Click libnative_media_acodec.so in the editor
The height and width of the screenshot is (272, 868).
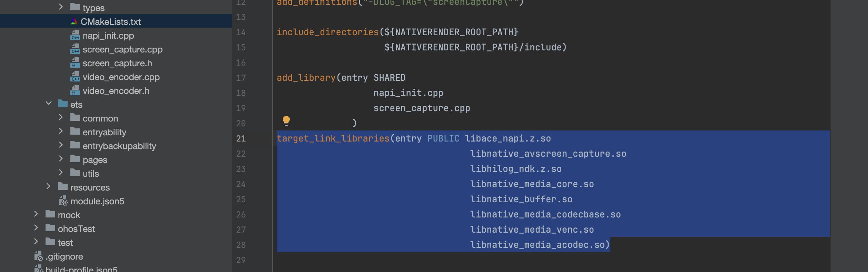click(x=537, y=245)
